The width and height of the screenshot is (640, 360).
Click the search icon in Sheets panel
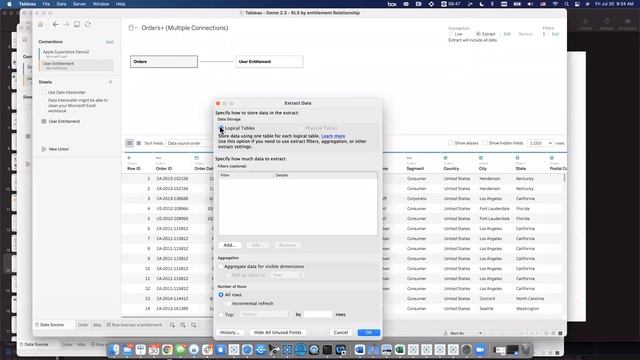tap(110, 82)
